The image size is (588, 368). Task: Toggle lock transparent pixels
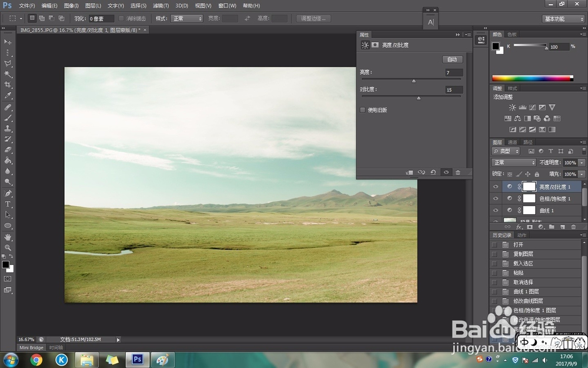[x=510, y=174]
